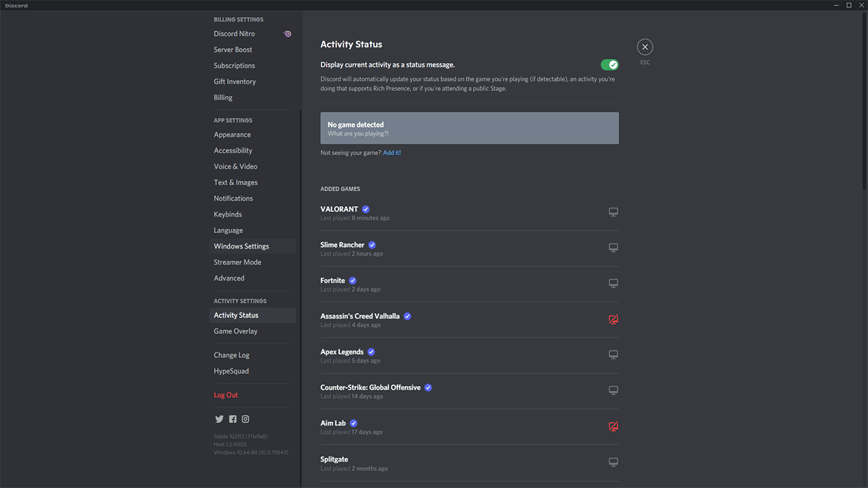Open Windows Settings section
The image size is (868, 488).
click(252, 246)
